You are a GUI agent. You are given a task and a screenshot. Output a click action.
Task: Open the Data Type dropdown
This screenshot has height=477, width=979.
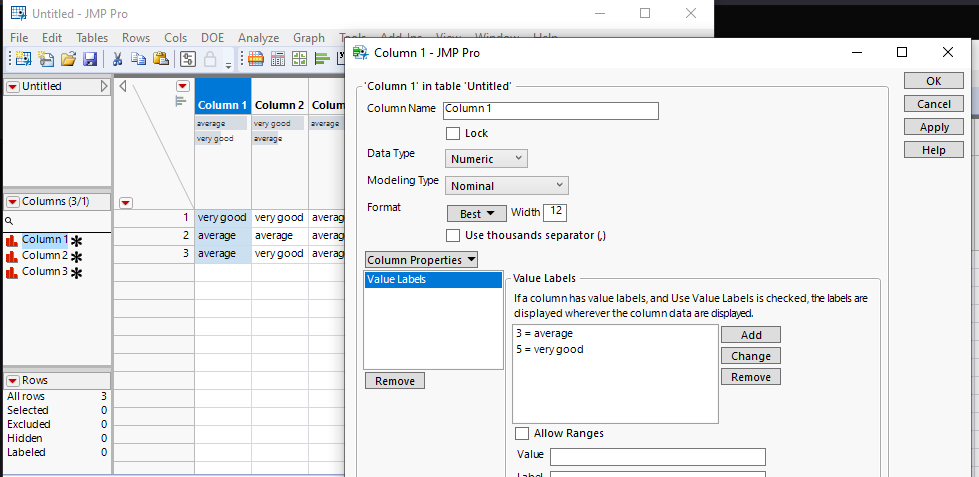pos(486,158)
